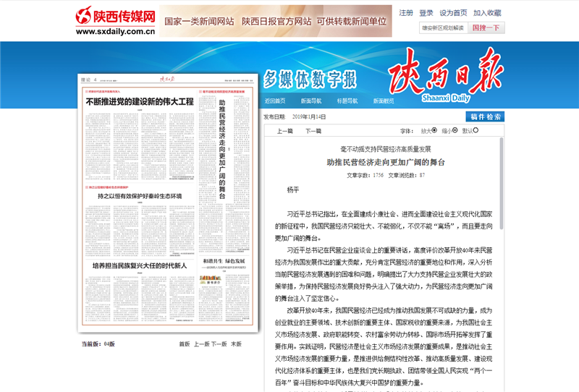The height and width of the screenshot is (392, 579).
Task: Click the 末版 last page link
Action: pos(236,344)
